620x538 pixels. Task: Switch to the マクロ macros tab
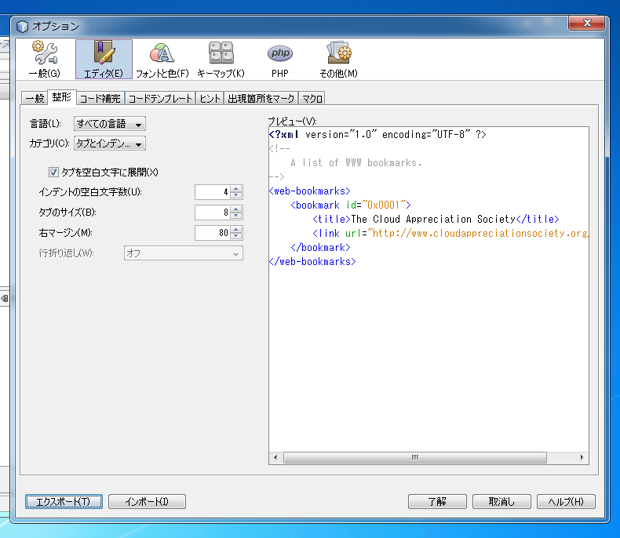312,98
